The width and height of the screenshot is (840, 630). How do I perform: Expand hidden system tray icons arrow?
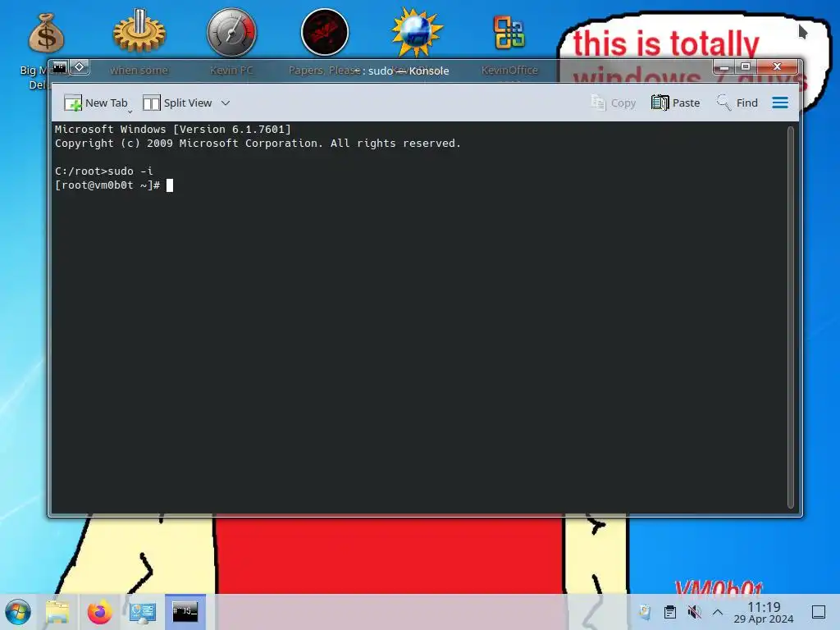pos(718,612)
